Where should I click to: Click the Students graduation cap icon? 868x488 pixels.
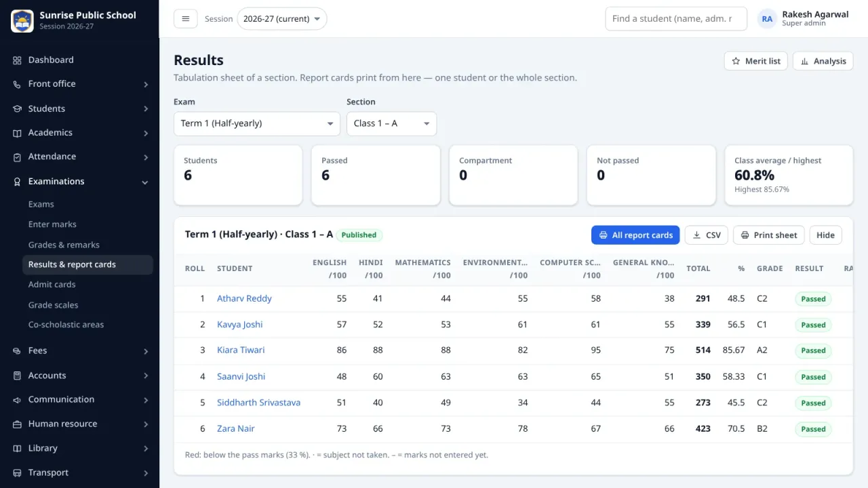[17, 108]
